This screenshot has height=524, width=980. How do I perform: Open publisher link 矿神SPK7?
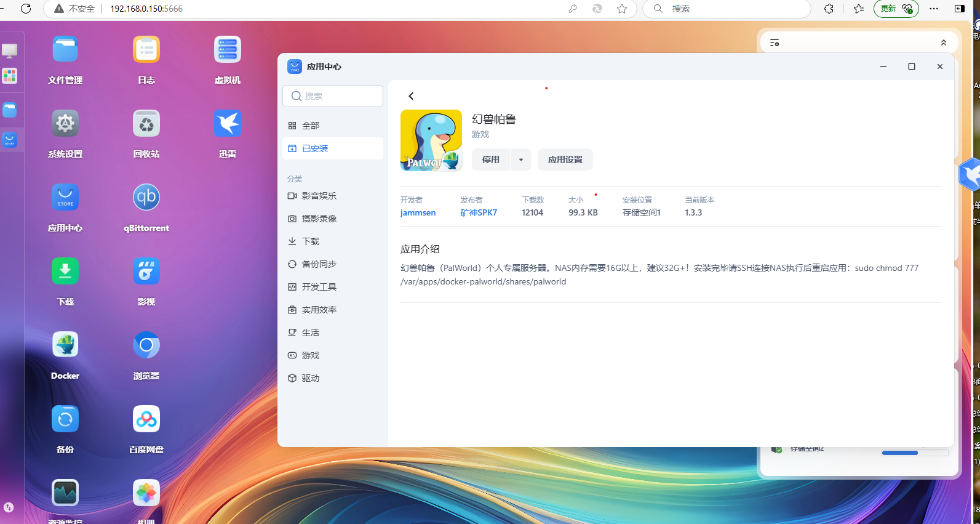[x=479, y=212]
